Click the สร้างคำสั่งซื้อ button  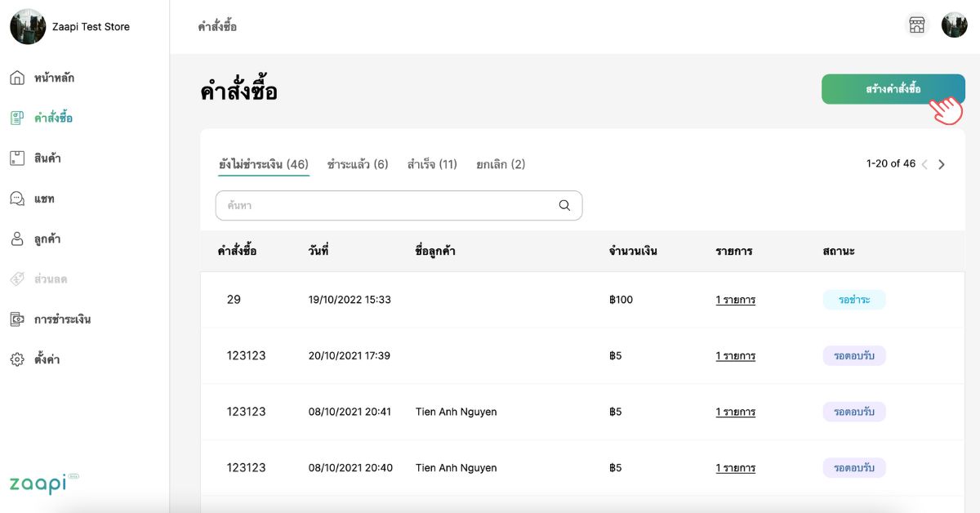click(x=893, y=89)
